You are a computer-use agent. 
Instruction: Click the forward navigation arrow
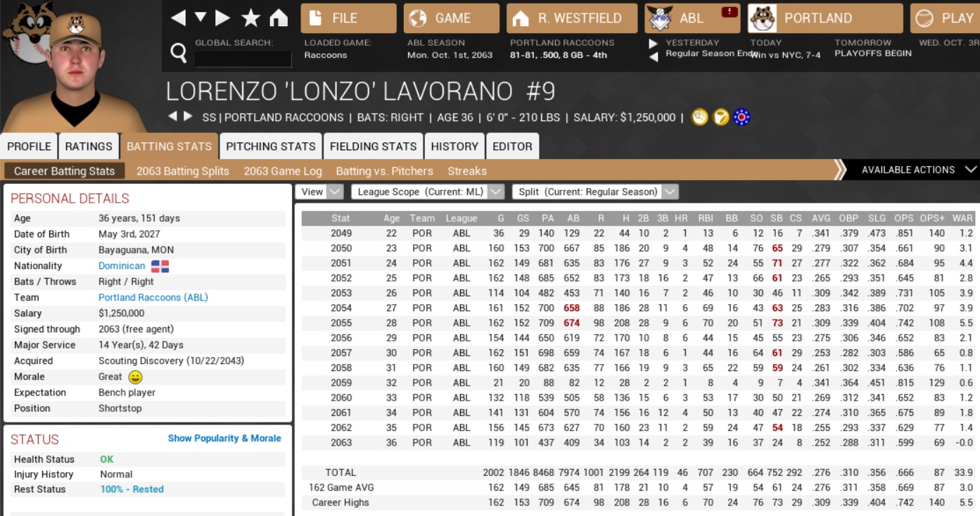point(222,18)
